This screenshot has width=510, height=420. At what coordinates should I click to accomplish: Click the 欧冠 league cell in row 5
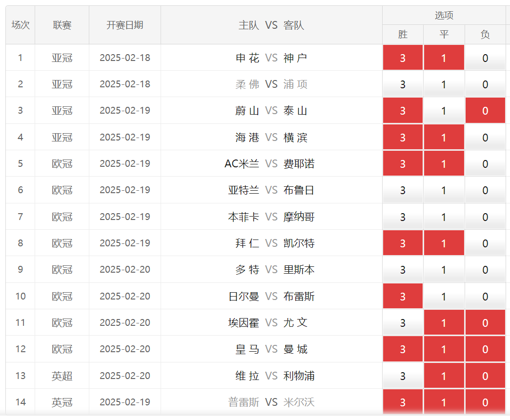tap(62, 163)
